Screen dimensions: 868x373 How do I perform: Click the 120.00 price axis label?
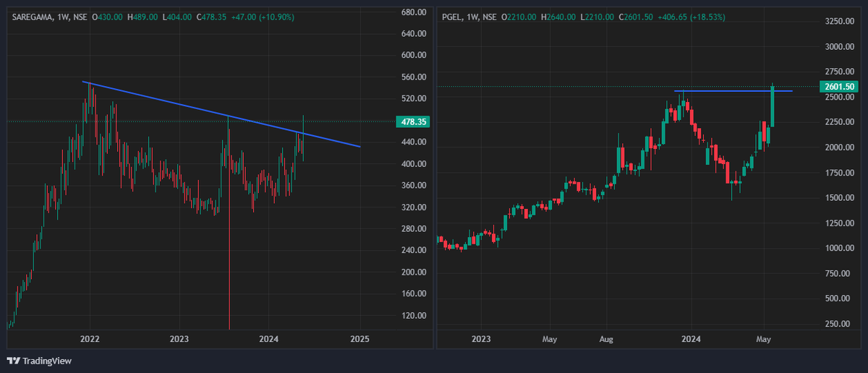pyautogui.click(x=415, y=316)
